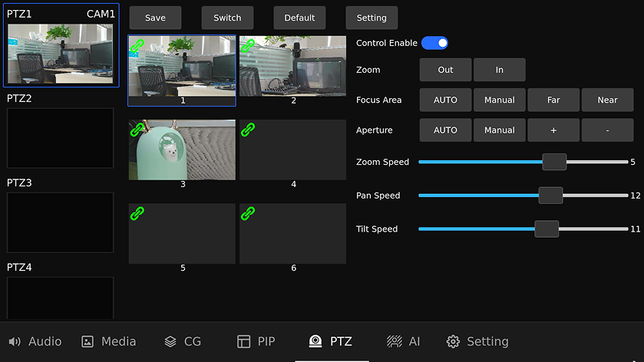
Task: Click the Tilt Speed value 11
Action: [x=636, y=229]
